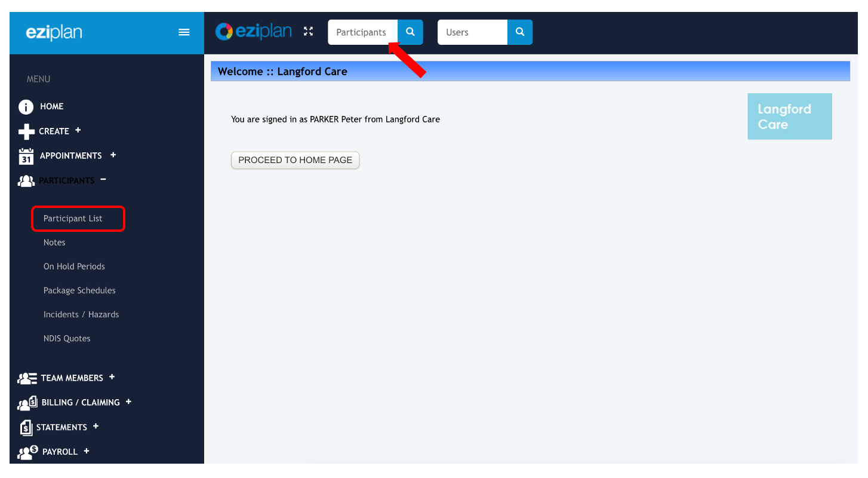Click the APPOINTMENTS menu label
The height and width of the screenshot is (478, 868).
tap(70, 156)
